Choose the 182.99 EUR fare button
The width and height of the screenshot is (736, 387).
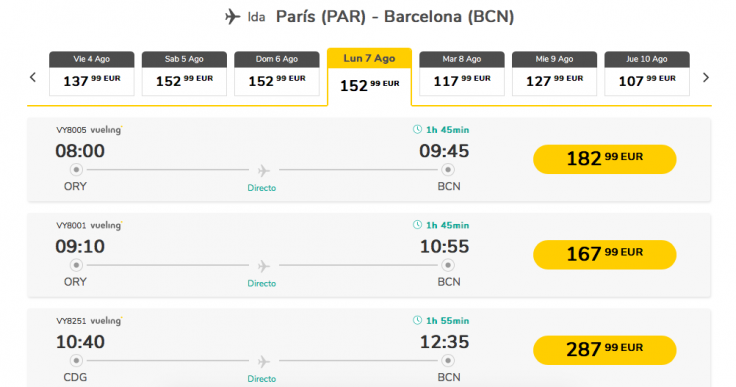point(605,159)
